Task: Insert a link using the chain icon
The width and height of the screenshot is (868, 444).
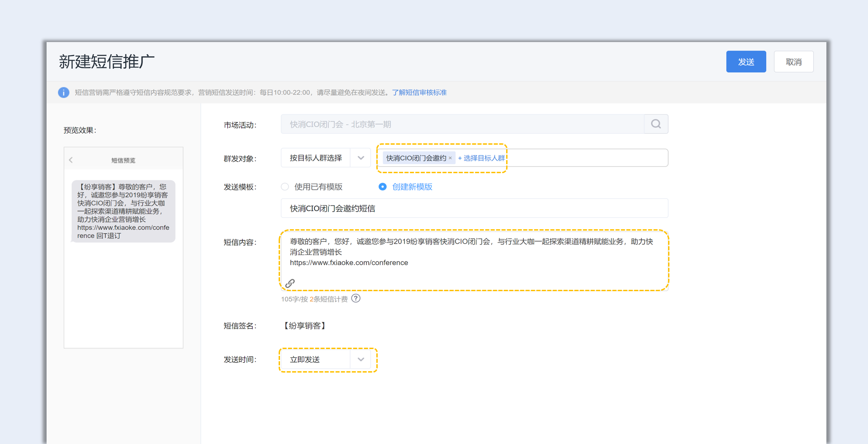Action: [x=290, y=283]
